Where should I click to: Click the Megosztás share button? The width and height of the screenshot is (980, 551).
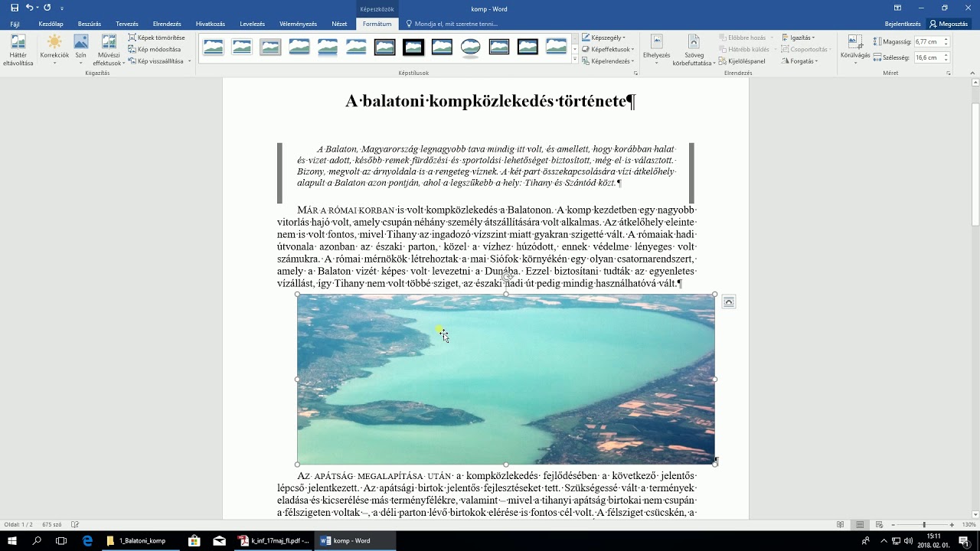click(949, 24)
